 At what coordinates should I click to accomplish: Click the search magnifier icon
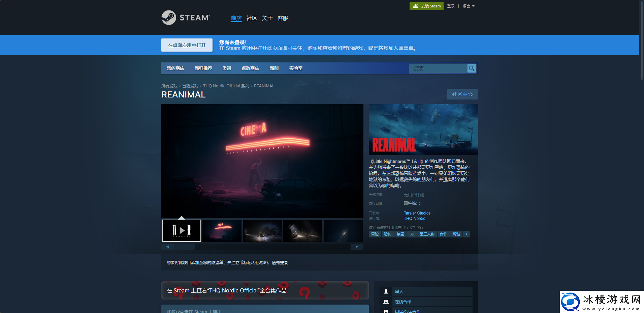click(x=472, y=68)
